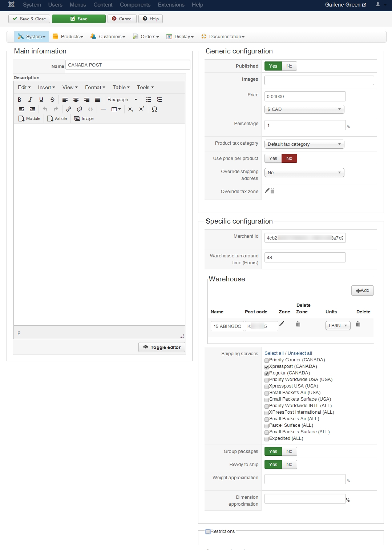Screen dimensions: 392x550
Task: Click Warehouse turnaround time field
Action: (305, 257)
